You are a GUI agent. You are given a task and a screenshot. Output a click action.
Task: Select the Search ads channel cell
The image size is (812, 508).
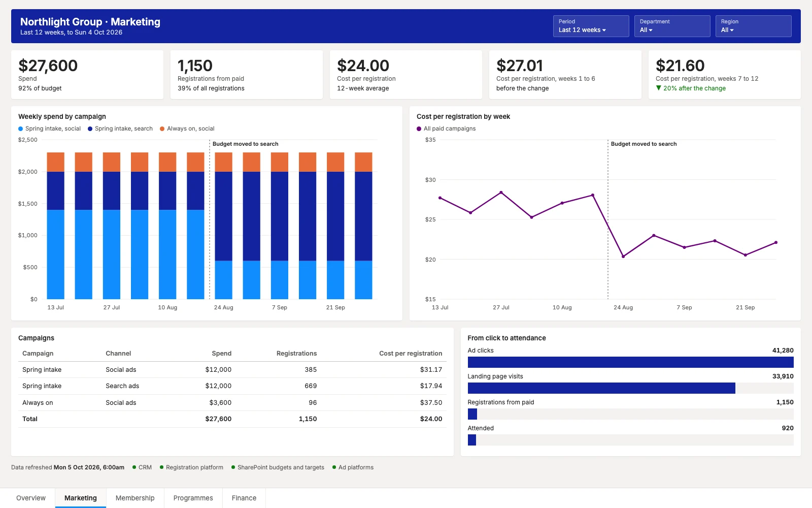point(122,386)
